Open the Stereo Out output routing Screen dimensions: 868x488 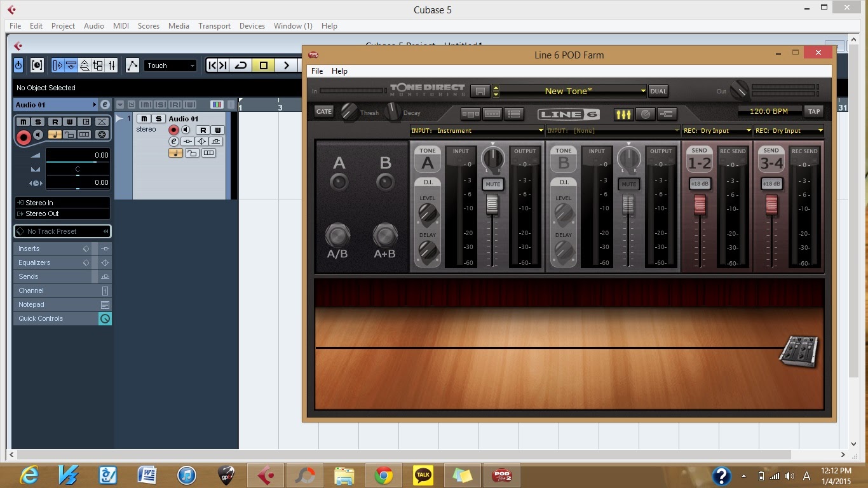pos(62,213)
